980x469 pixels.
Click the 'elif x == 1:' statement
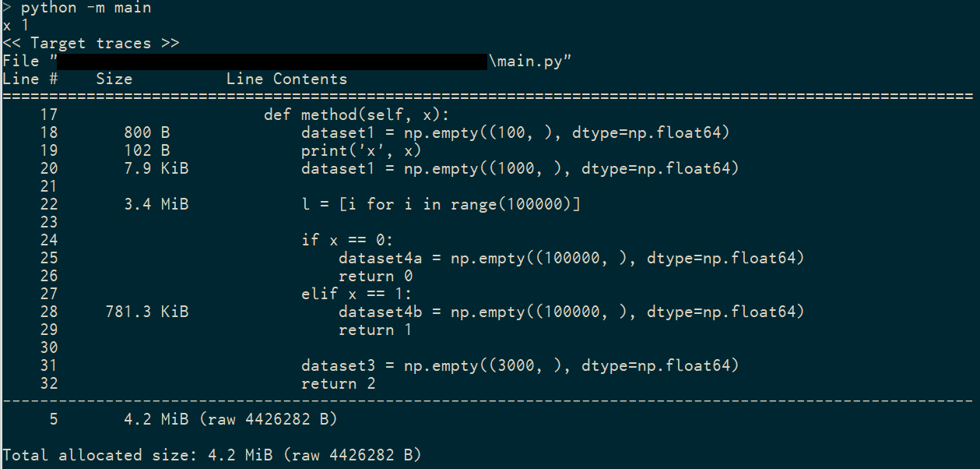coord(357,294)
